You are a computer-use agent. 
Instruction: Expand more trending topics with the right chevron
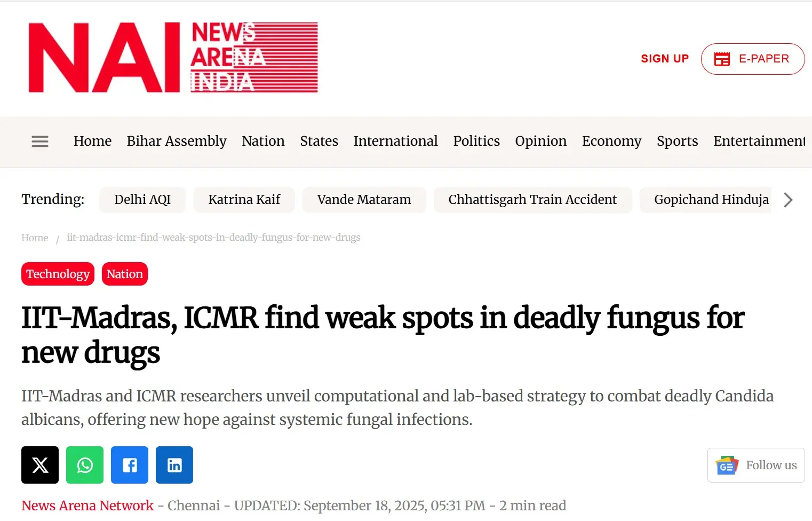pos(788,200)
